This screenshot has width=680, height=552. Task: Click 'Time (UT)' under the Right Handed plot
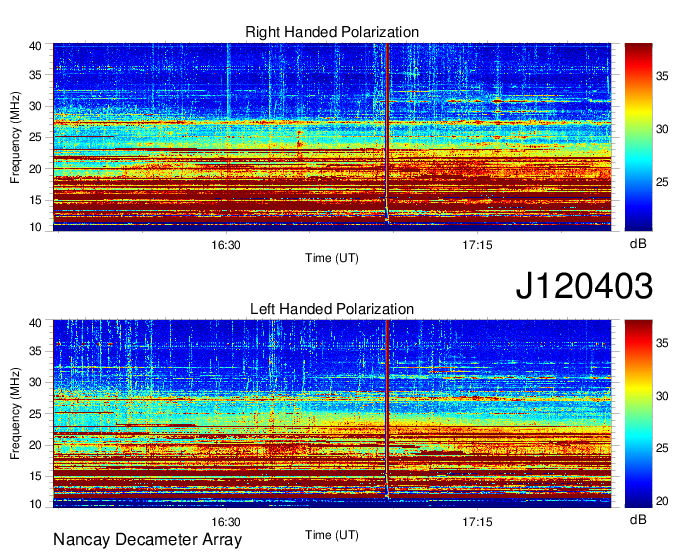click(332, 258)
